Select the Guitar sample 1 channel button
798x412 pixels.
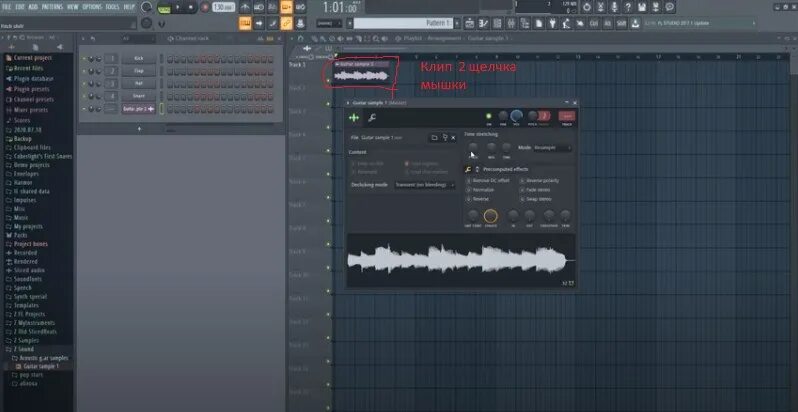point(138,109)
